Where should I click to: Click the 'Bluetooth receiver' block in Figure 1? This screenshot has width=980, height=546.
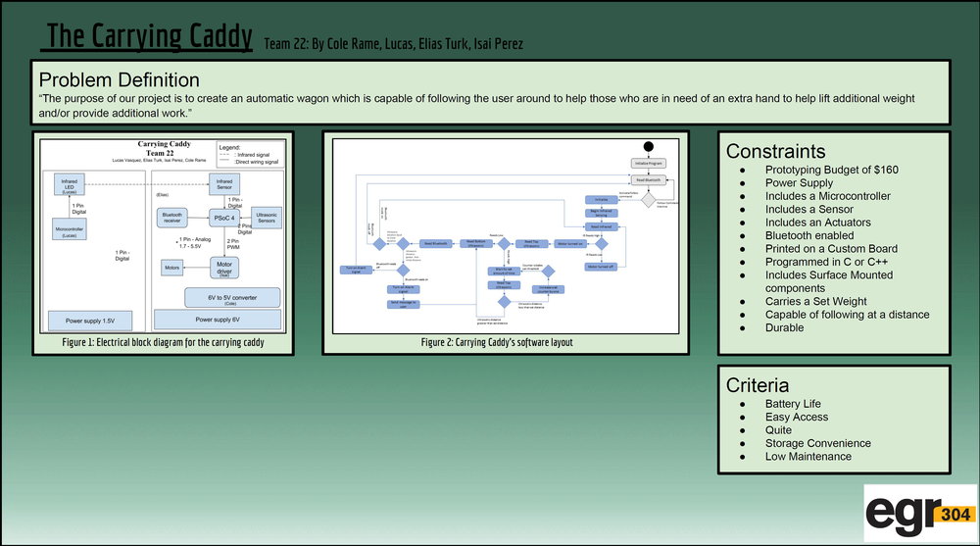click(x=171, y=218)
